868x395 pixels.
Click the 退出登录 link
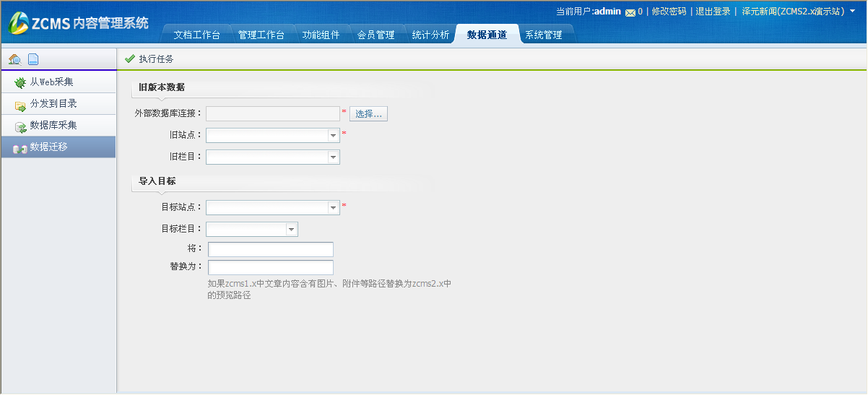coord(713,12)
